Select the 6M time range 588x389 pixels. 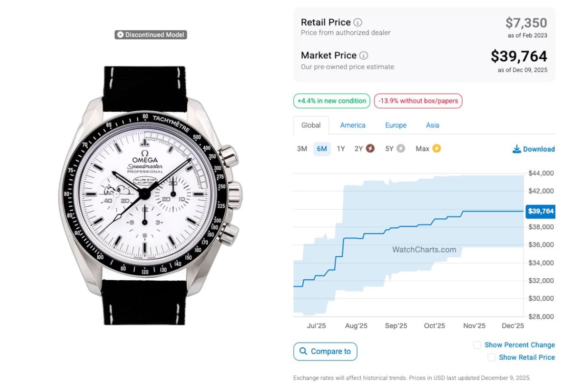[322, 149]
